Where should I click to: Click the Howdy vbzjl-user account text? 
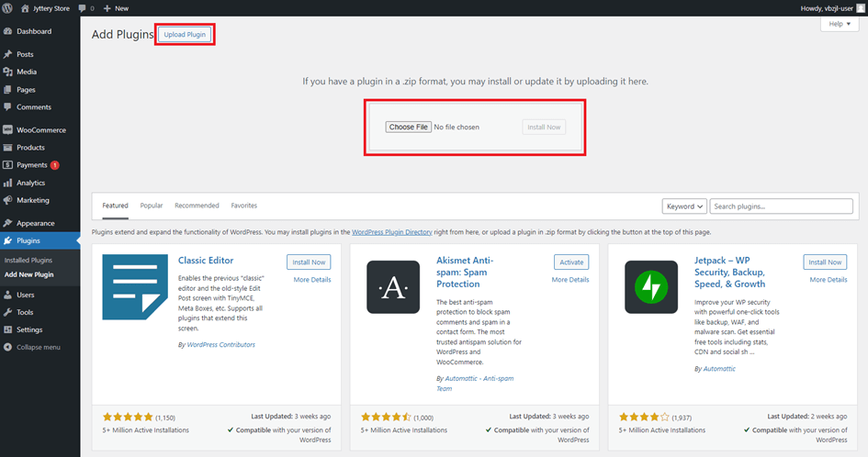click(827, 8)
